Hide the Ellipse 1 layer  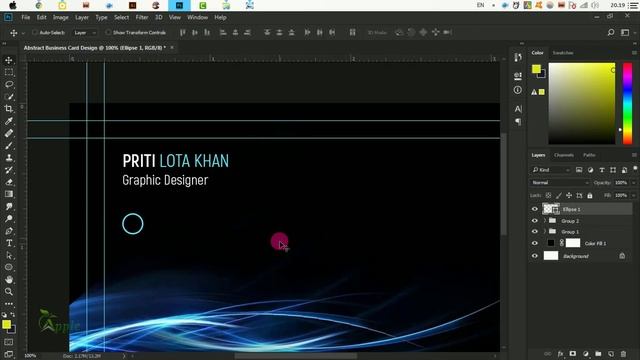(535, 209)
